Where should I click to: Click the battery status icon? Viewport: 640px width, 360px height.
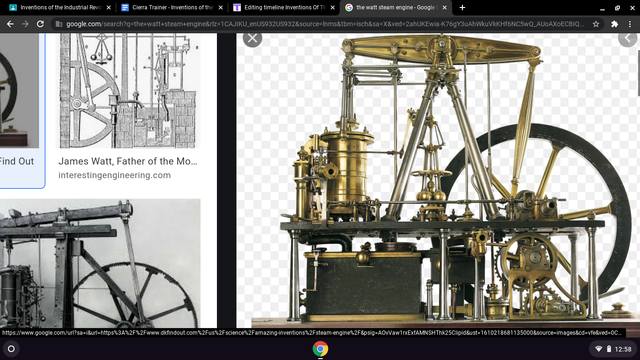(609, 349)
